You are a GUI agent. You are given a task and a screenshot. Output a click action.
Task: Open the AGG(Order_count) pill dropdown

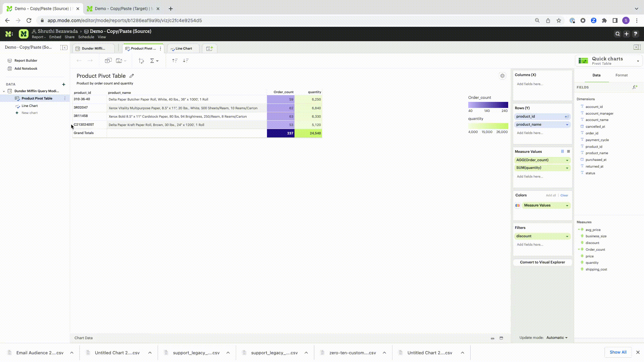click(x=567, y=160)
